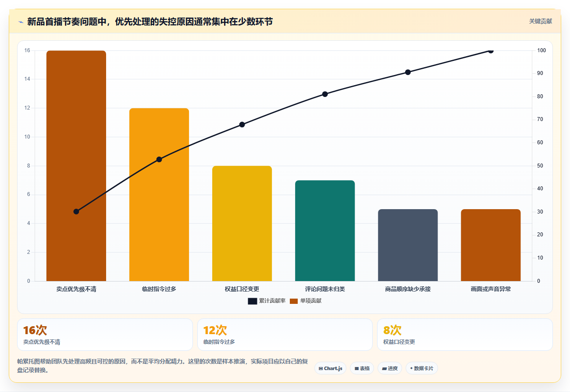Viewport: 570px width, 392px height.
Task: Click the 临时指令过多 x-axis label
Action: 159,289
